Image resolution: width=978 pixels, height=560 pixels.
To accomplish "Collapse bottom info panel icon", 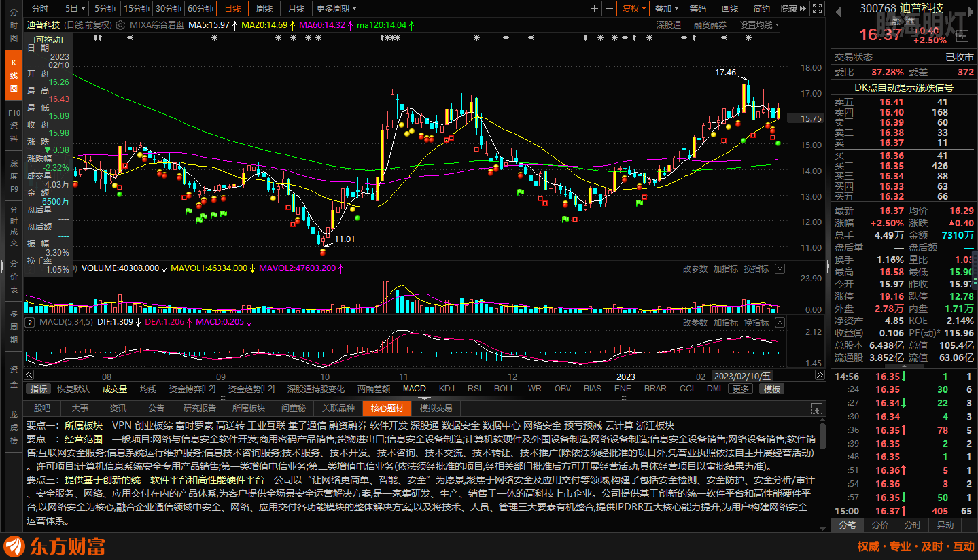I will pyautogui.click(x=817, y=408).
